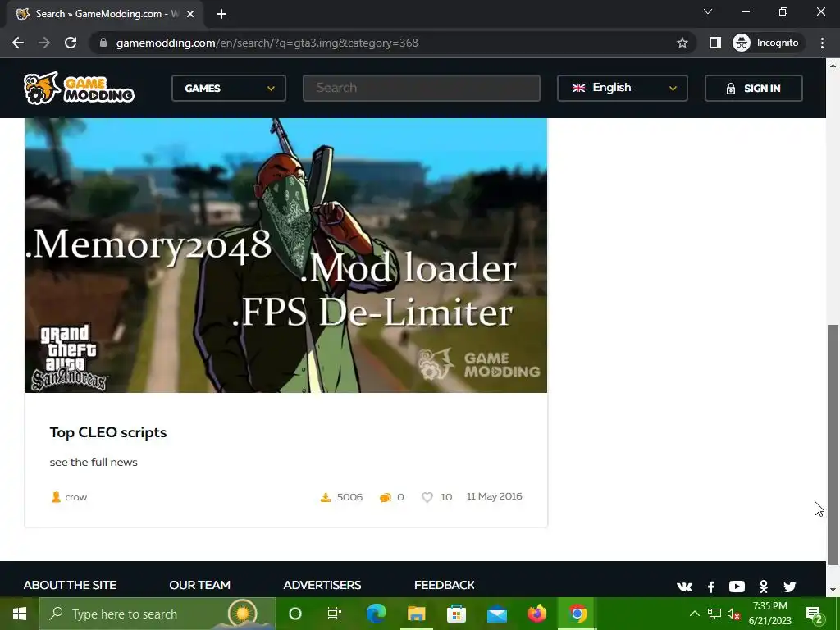Open Microsoft Store from taskbar

[x=456, y=614]
